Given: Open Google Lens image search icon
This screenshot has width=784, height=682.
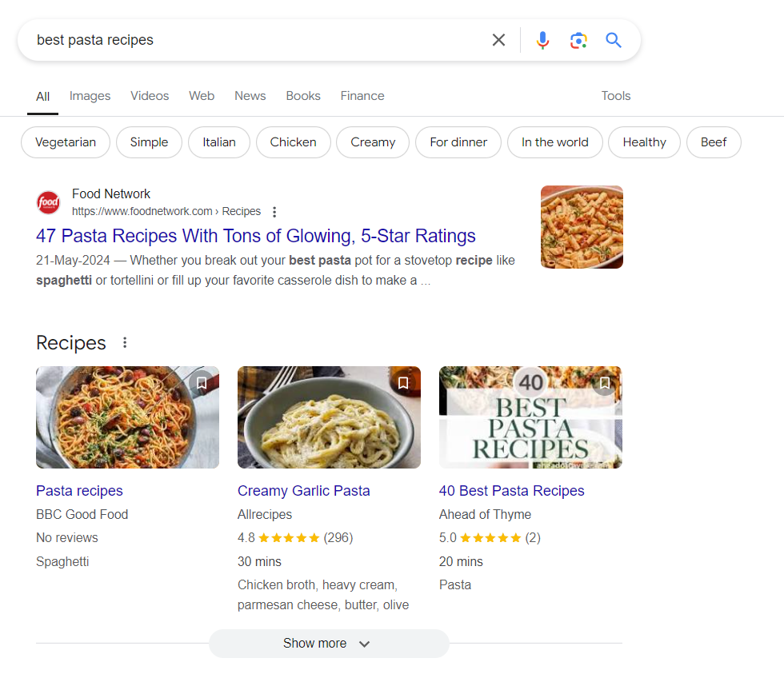Looking at the screenshot, I should pos(578,40).
